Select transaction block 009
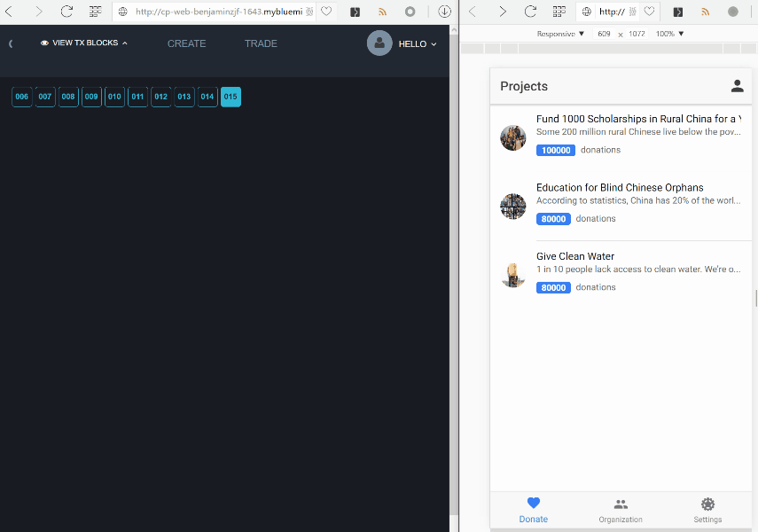Screen dimensions: 758x532 point(91,97)
